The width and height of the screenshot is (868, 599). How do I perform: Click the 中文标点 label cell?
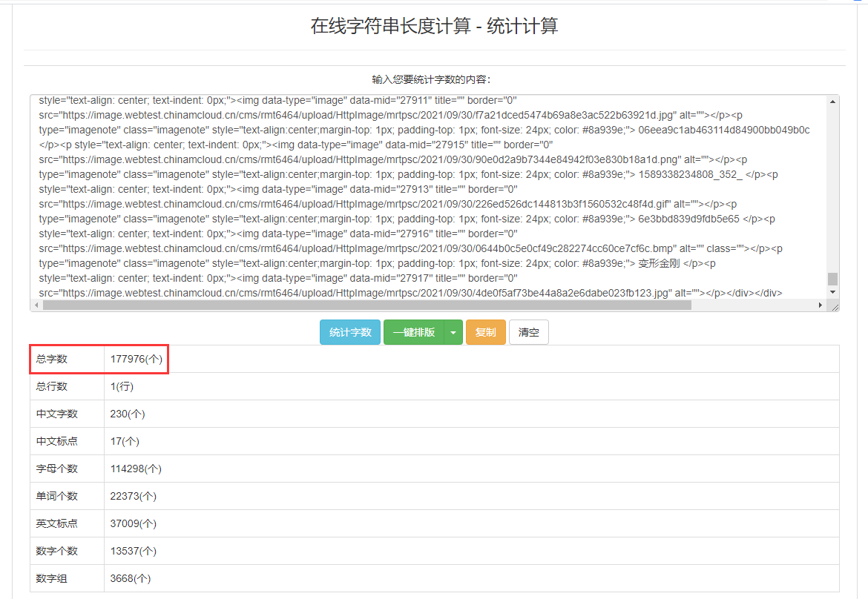pos(67,441)
